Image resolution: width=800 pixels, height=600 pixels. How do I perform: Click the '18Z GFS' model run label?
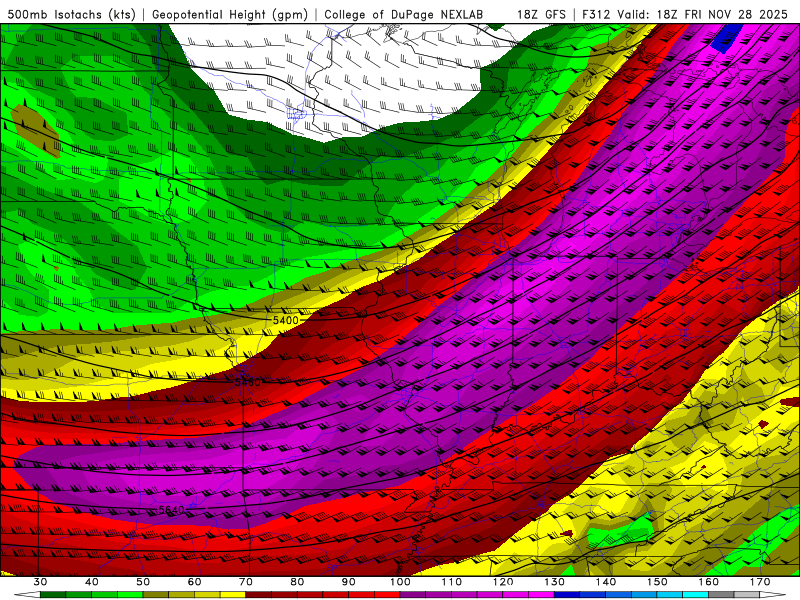(x=541, y=14)
